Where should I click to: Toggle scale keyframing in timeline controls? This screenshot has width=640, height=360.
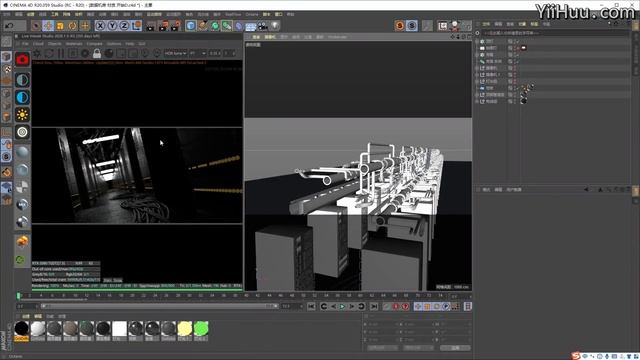coord(427,306)
